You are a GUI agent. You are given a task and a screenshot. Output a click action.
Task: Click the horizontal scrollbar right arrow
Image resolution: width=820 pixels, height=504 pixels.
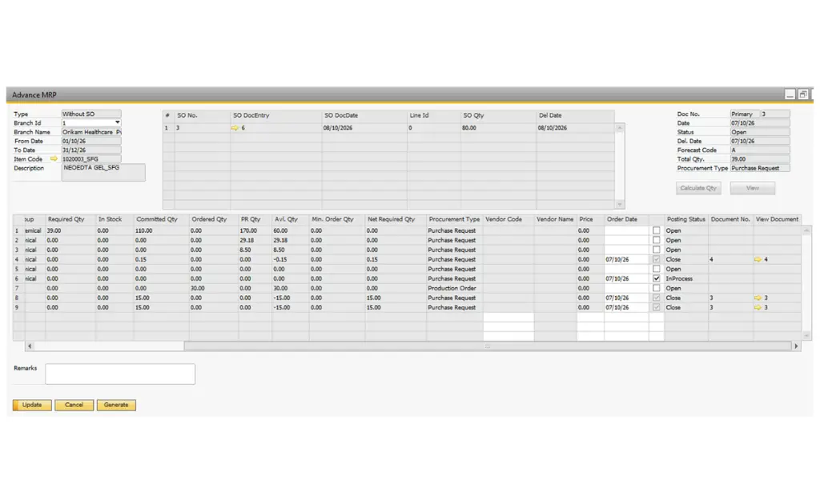click(x=797, y=346)
